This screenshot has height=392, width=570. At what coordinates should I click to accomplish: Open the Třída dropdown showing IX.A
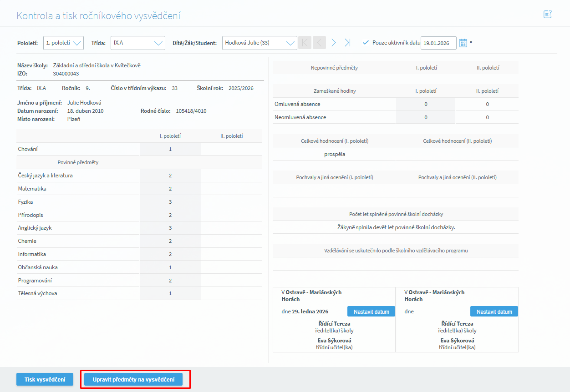pyautogui.click(x=137, y=43)
